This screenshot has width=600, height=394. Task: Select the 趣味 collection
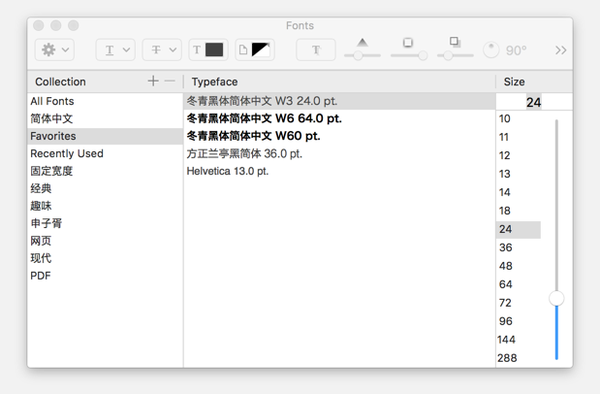click(x=105, y=206)
